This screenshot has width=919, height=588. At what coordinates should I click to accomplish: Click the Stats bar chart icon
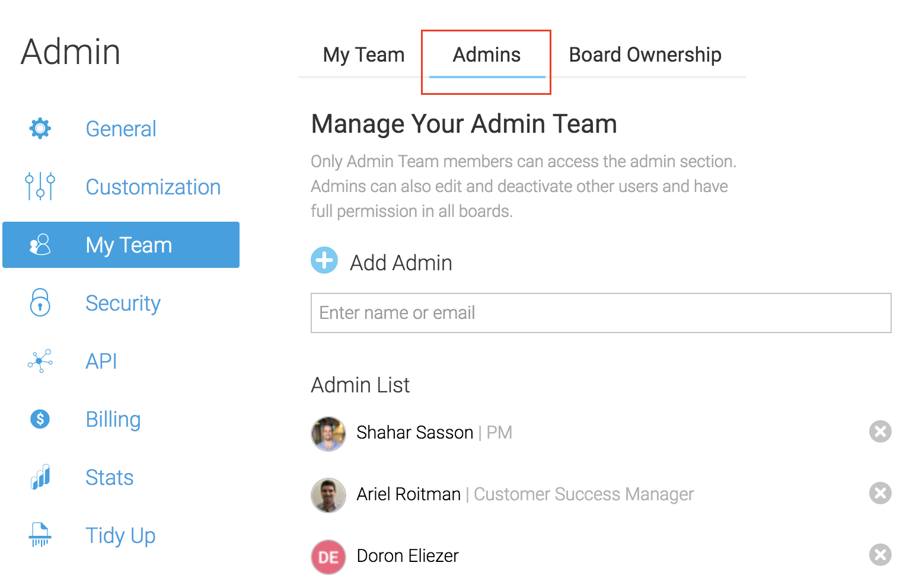[x=40, y=477]
